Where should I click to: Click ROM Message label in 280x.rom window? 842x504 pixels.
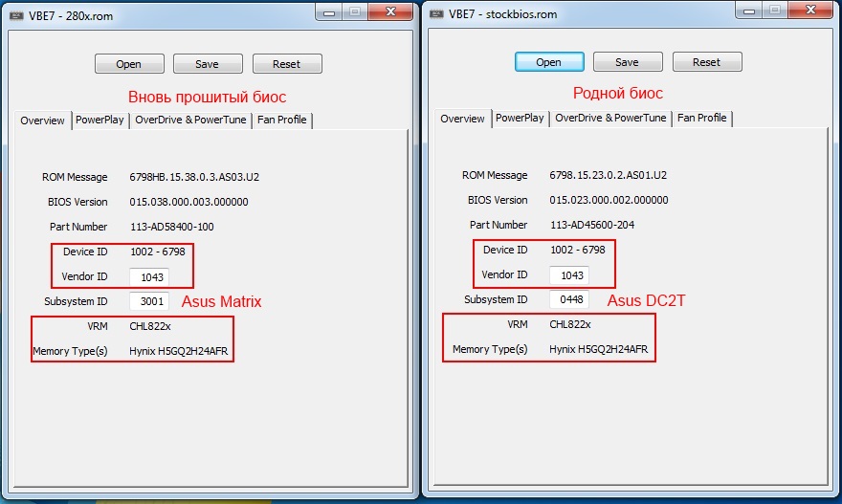click(75, 177)
